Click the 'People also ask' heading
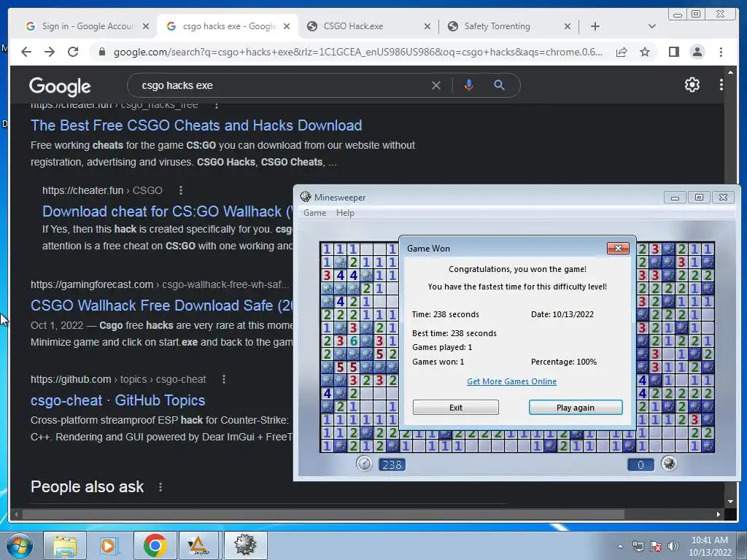The image size is (747, 560). point(88,487)
